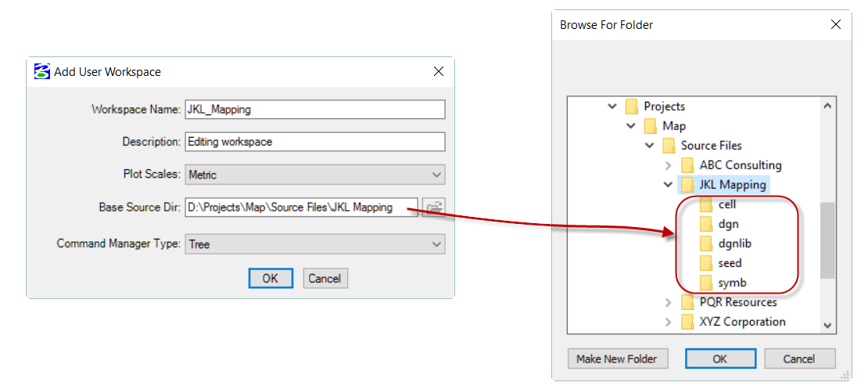This screenshot has width=868, height=386.
Task: Click the ABC Consulting folder icon
Action: tap(687, 165)
